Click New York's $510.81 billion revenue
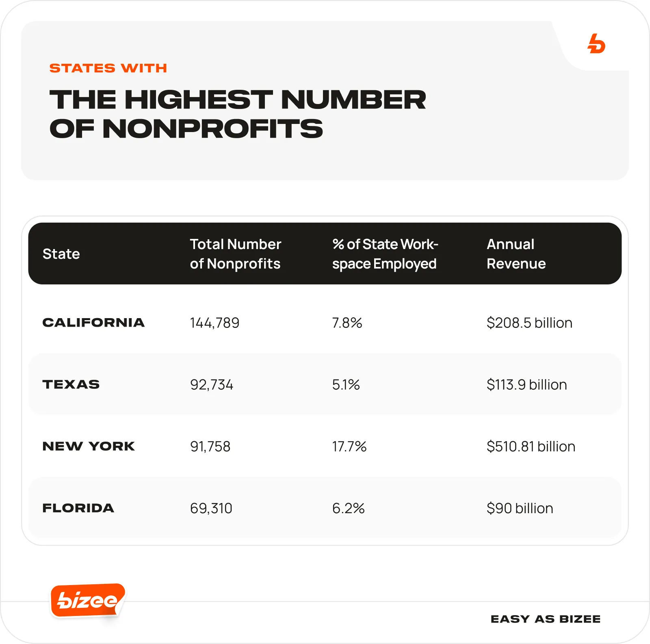 tap(531, 447)
